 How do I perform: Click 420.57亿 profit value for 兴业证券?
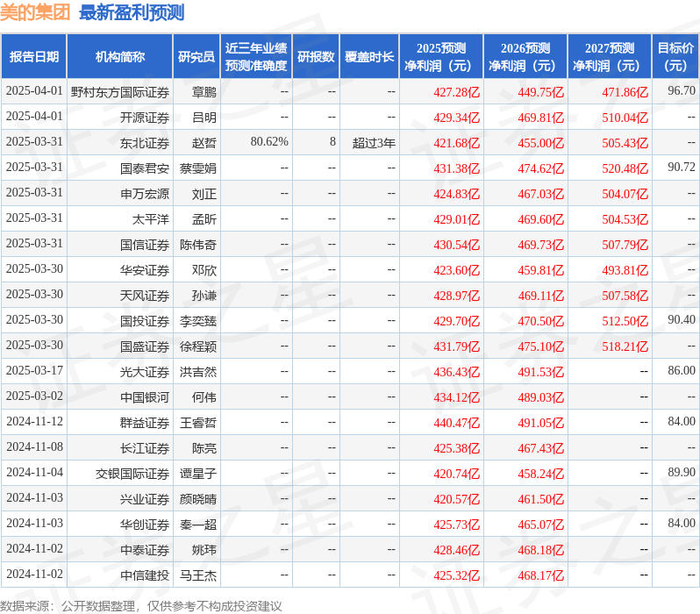click(457, 499)
